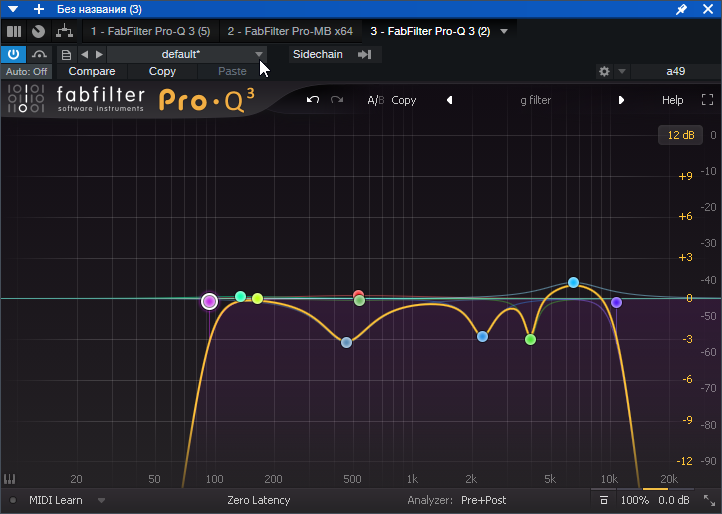Toggle the Sidechain button
The width and height of the screenshot is (722, 514).
tap(318, 54)
